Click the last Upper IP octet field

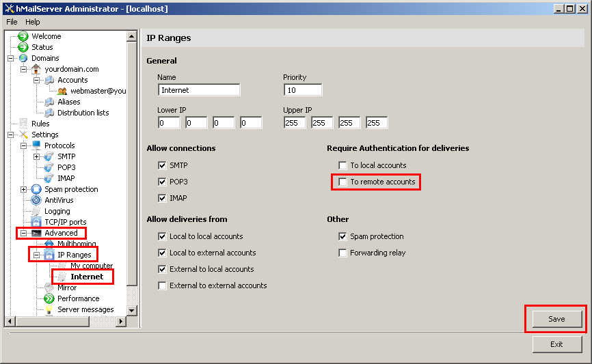click(x=377, y=123)
